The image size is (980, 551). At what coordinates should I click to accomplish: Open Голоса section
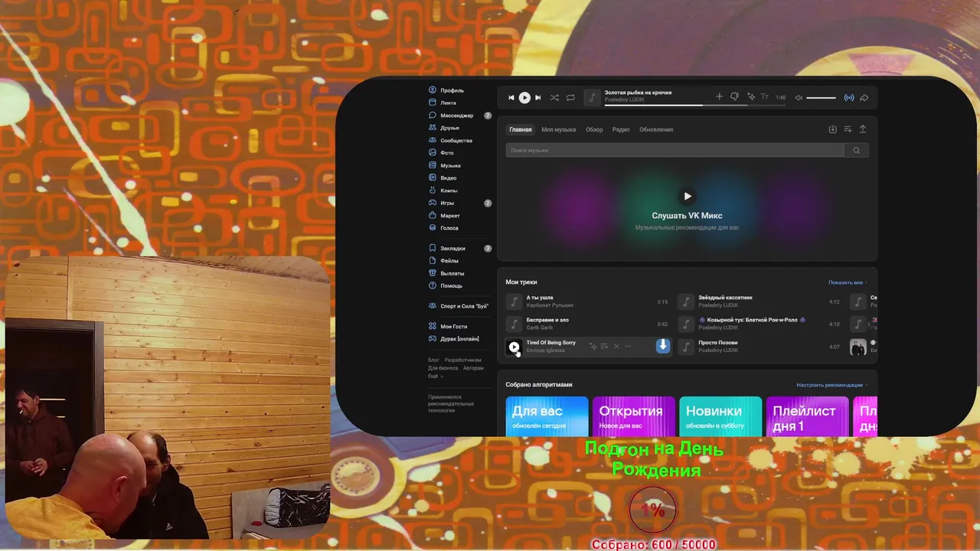tap(449, 228)
